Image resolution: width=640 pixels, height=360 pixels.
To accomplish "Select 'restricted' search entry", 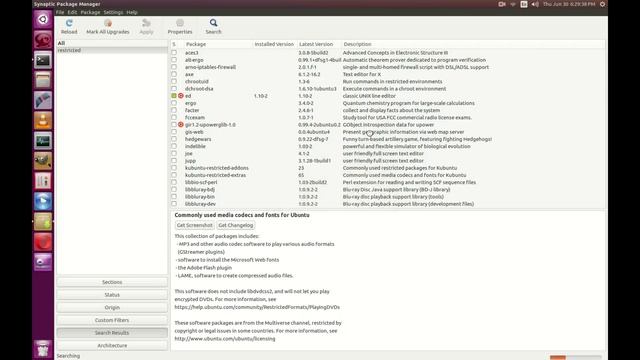I will (x=111, y=50).
